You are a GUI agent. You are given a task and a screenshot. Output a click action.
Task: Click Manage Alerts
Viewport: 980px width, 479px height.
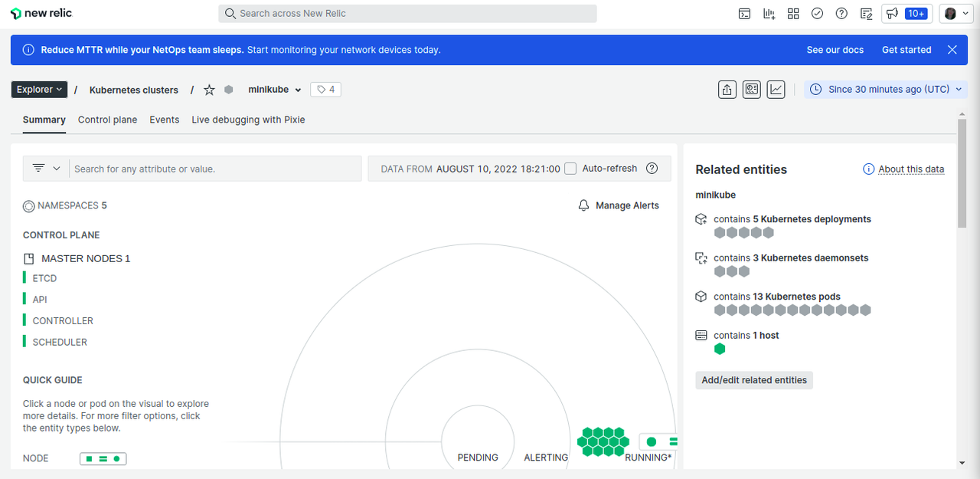tap(627, 205)
